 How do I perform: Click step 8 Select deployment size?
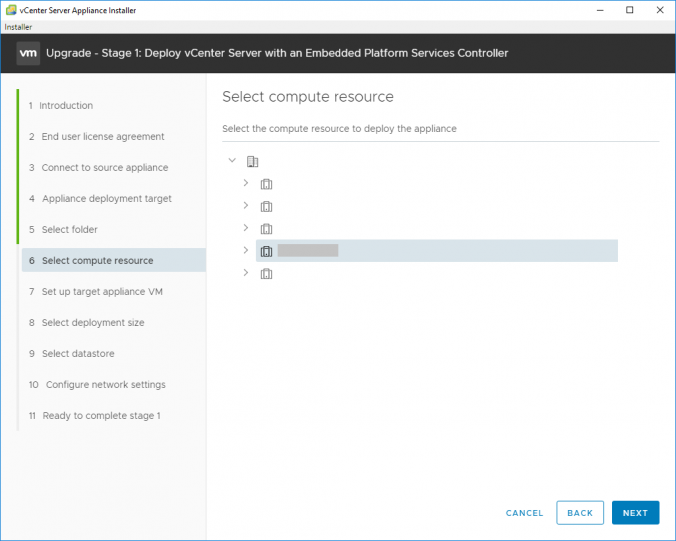pyautogui.click(x=86, y=323)
